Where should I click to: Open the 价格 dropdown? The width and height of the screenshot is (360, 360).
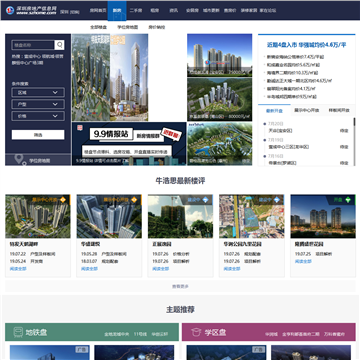click(x=38, y=116)
